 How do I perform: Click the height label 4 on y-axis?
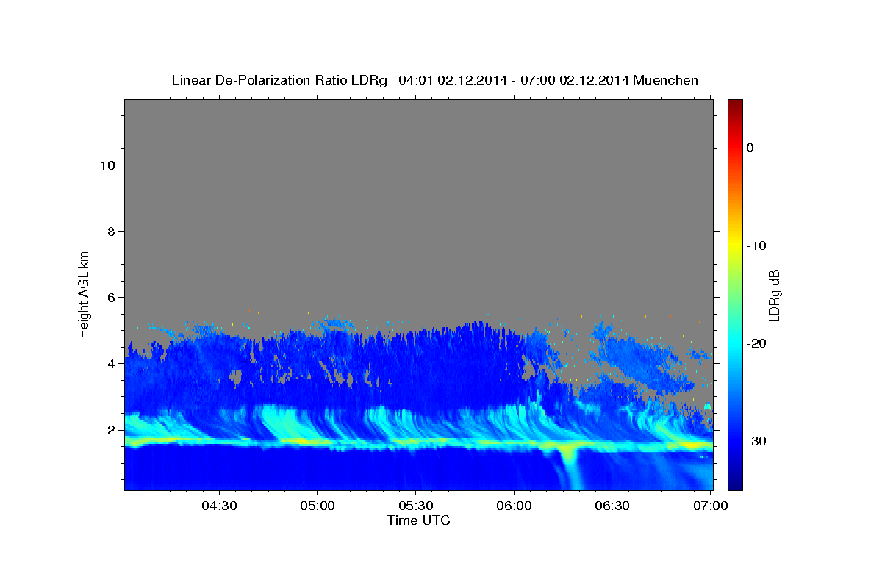111,363
